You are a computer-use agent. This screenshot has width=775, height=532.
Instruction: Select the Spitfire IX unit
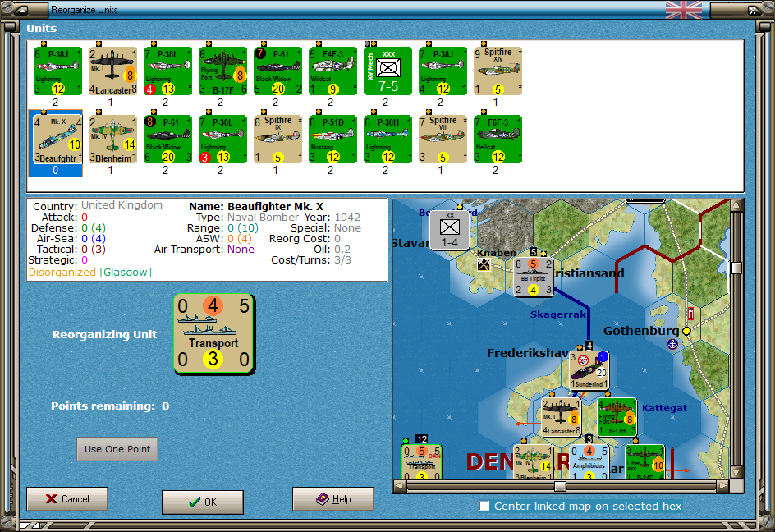coord(277,139)
